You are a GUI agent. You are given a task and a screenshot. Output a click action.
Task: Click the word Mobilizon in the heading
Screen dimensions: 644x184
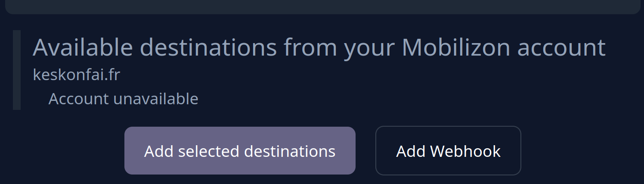[x=456, y=47]
